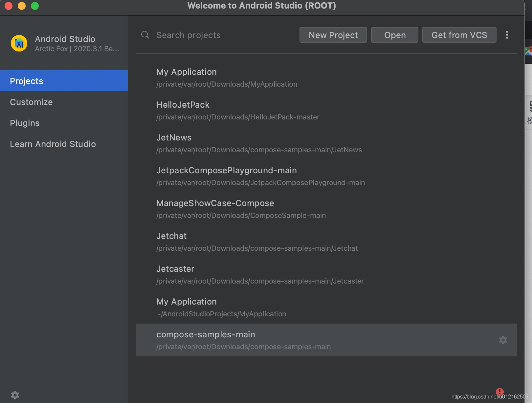Image resolution: width=532 pixels, height=403 pixels.
Task: Open the Jetchat project
Action: point(326,242)
